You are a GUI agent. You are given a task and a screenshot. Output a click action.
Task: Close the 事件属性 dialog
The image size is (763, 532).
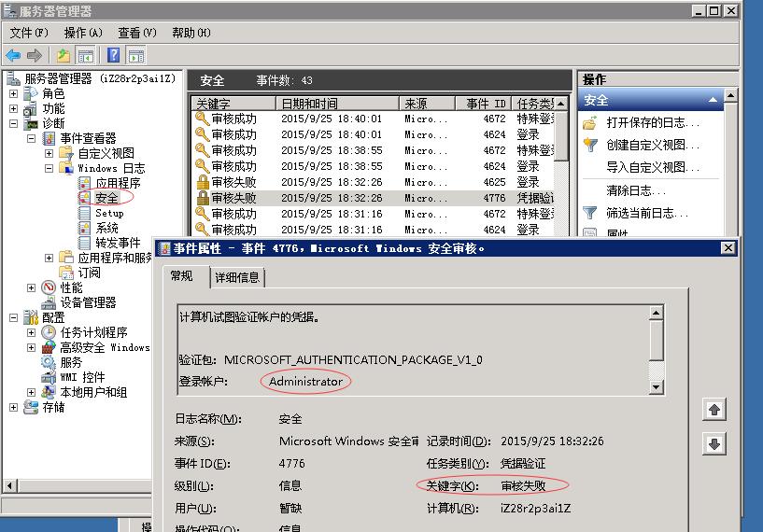(728, 248)
